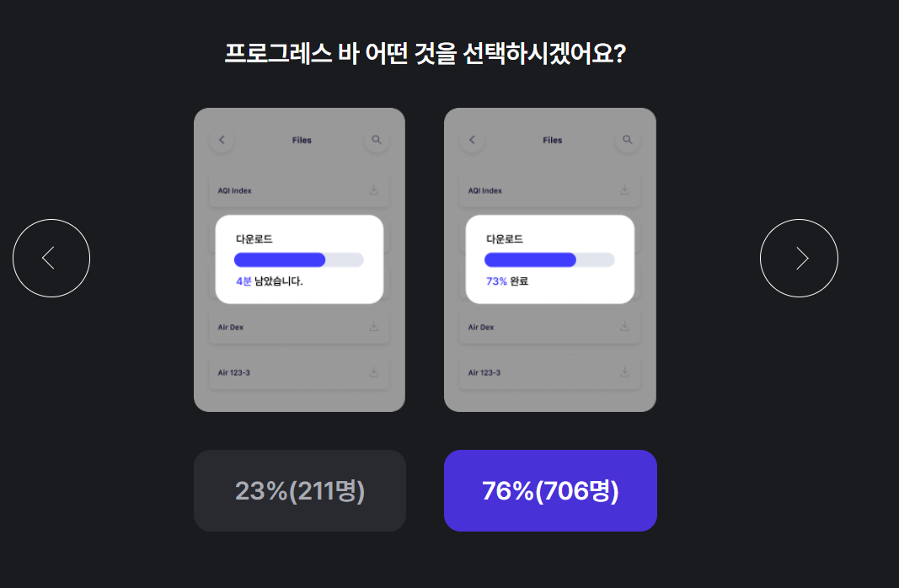This screenshot has width=899, height=588.
Task: Choose the right mockup with percent complete
Action: 550,259
